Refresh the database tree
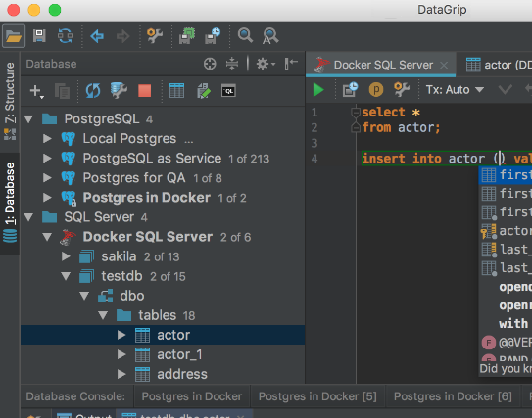 pos(93,90)
